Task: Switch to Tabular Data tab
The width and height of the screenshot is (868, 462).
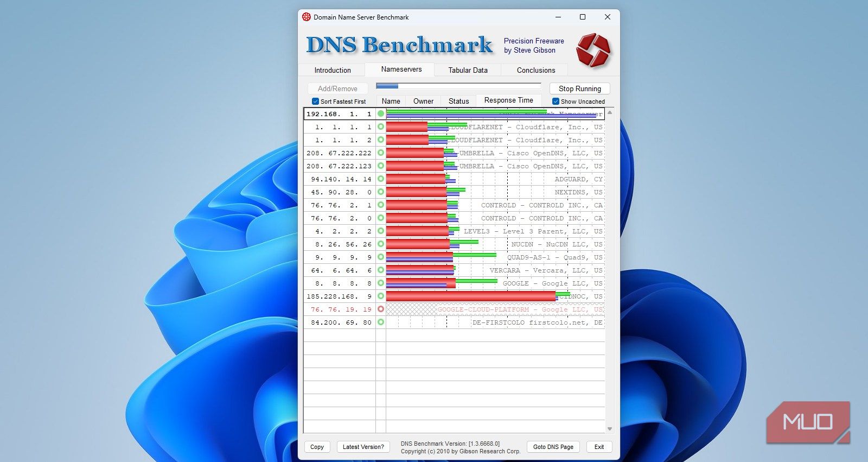Action: pos(468,70)
